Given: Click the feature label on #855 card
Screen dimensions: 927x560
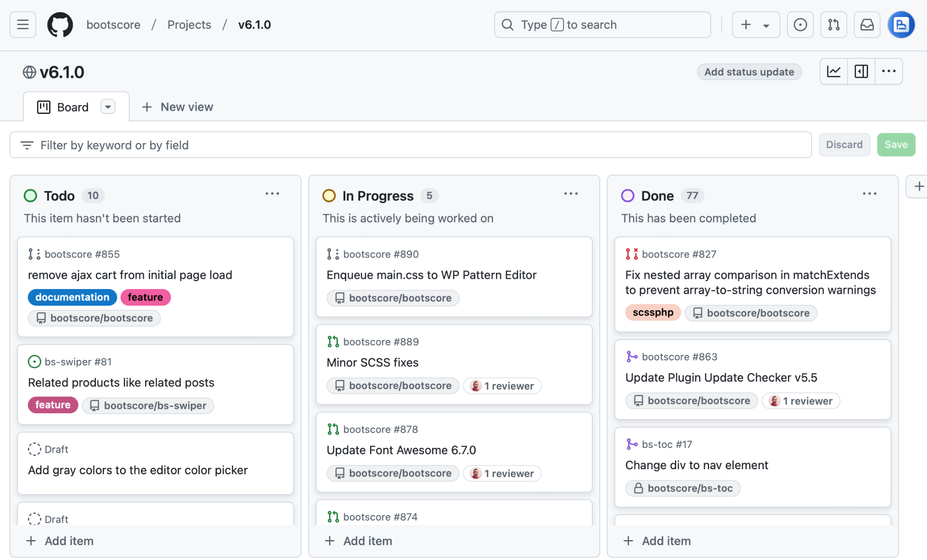Looking at the screenshot, I should click(146, 297).
